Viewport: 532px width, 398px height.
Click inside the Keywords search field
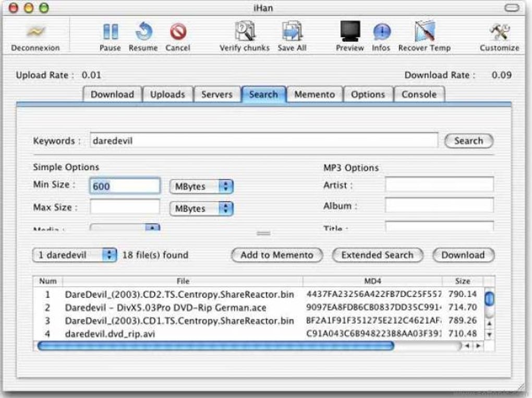click(x=261, y=140)
